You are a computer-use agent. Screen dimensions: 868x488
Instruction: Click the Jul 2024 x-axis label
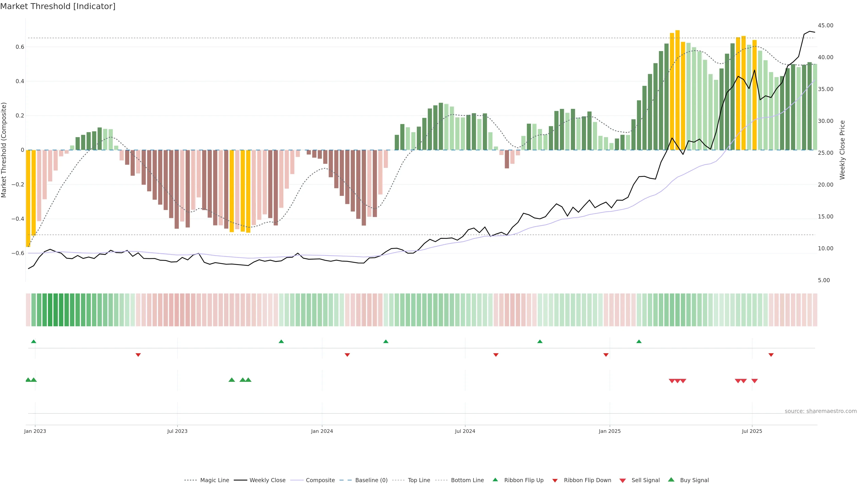pyautogui.click(x=465, y=431)
